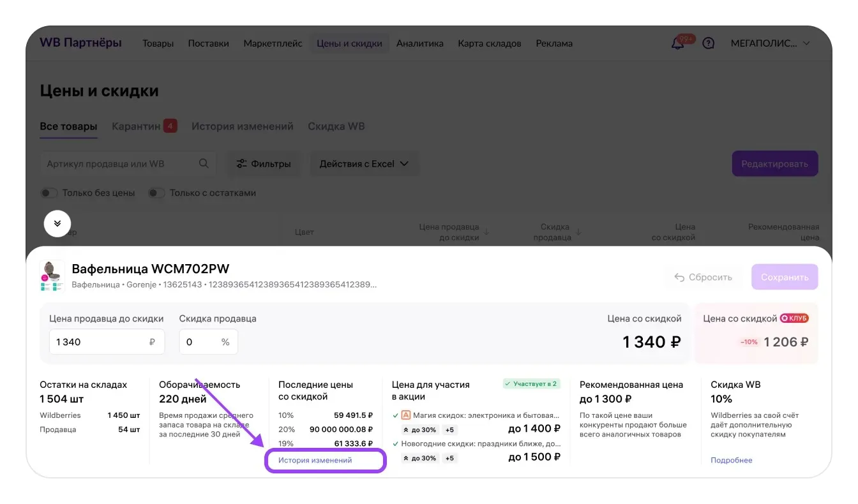Click the Подробнее link
The height and width of the screenshot is (504, 858).
732,460
